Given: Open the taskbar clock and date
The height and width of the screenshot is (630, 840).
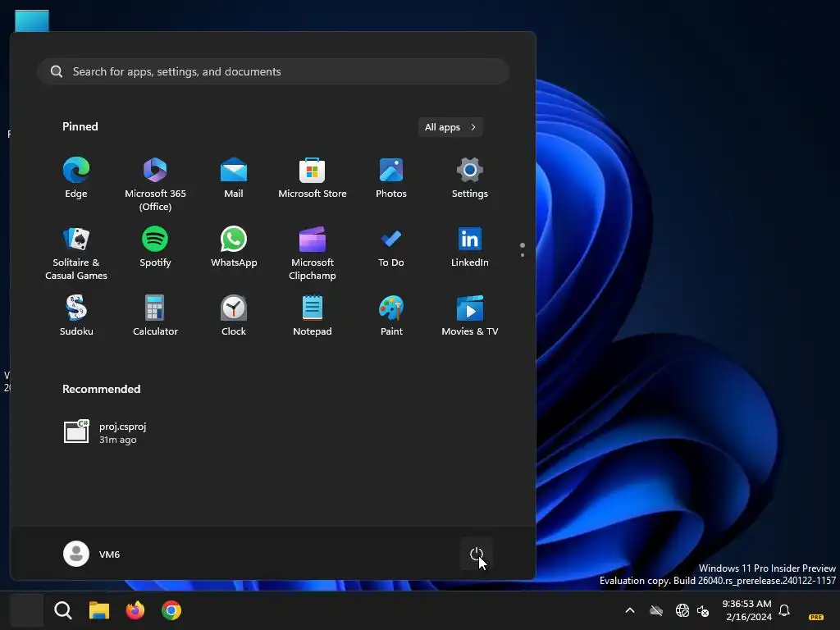Looking at the screenshot, I should pyautogui.click(x=748, y=610).
